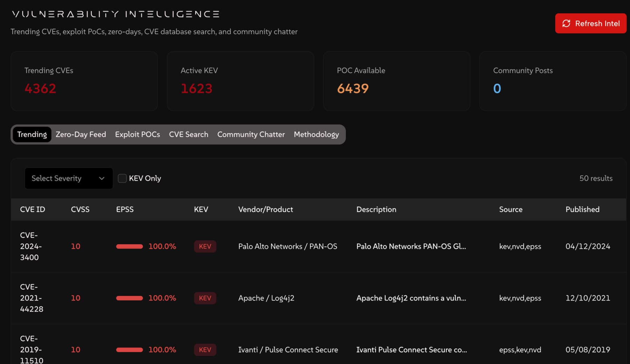Sort by the CVSS column header
630x364 pixels.
click(x=80, y=209)
